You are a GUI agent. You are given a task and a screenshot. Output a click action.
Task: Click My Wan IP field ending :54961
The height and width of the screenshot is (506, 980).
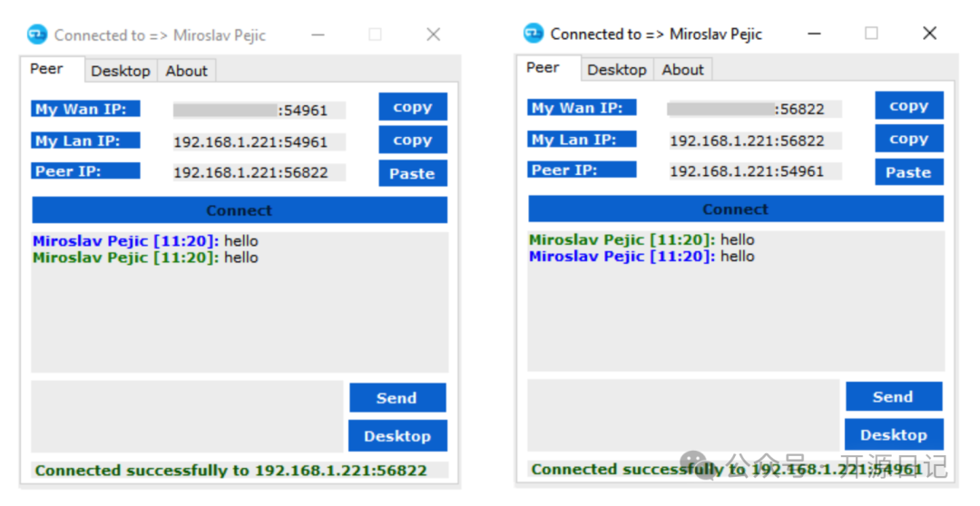coord(259,111)
